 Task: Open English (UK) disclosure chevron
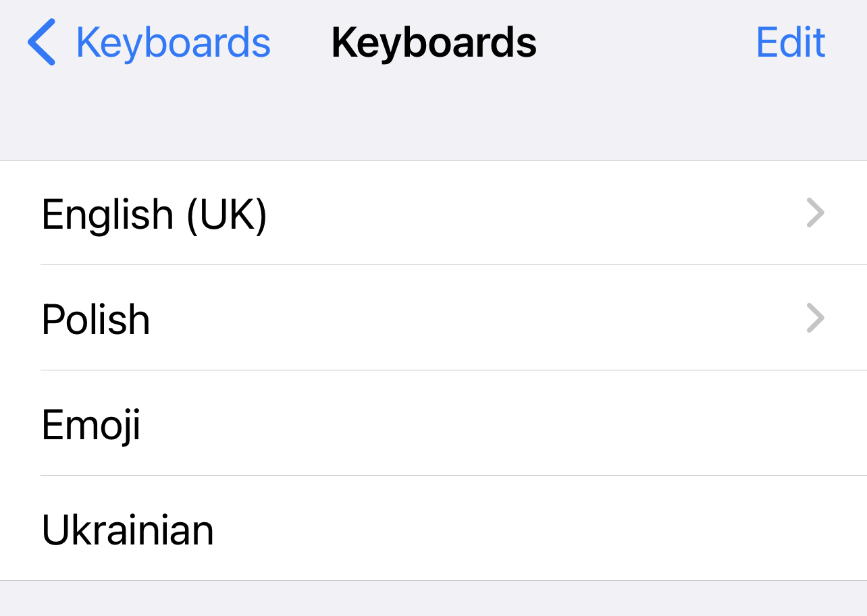pyautogui.click(x=816, y=214)
